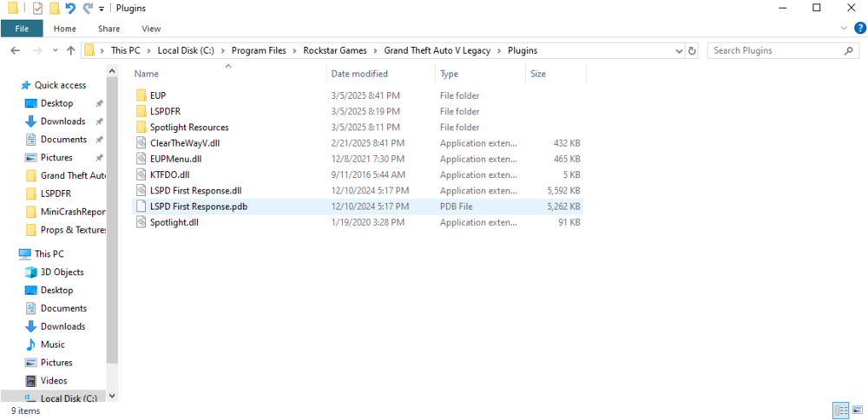868x420 pixels.
Task: Switch to Large icons view layout button
Action: (x=858, y=410)
